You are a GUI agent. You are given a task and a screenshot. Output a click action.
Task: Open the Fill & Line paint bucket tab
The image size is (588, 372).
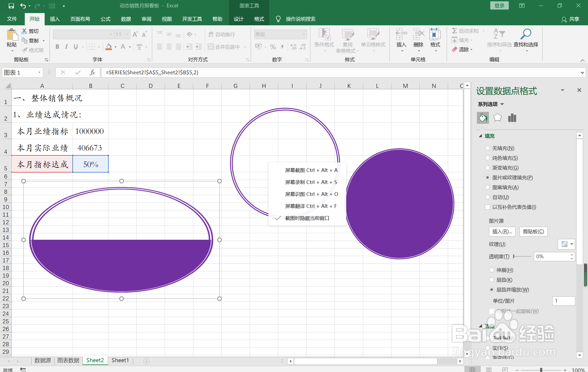tap(483, 118)
